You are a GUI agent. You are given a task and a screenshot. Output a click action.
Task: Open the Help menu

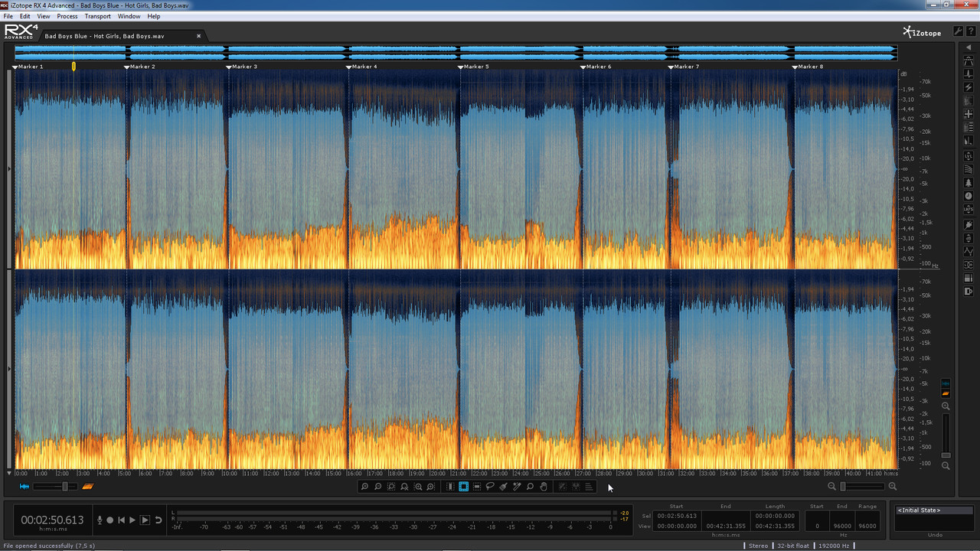[x=154, y=16]
